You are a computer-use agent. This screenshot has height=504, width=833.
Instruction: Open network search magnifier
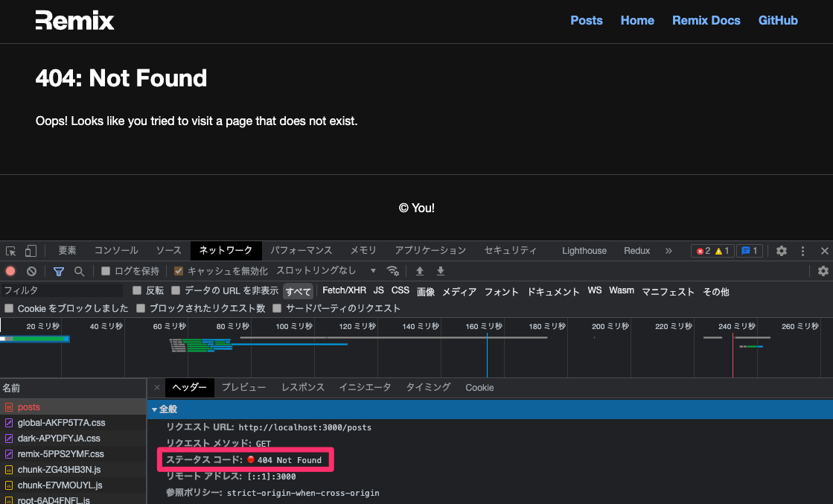tap(79, 272)
